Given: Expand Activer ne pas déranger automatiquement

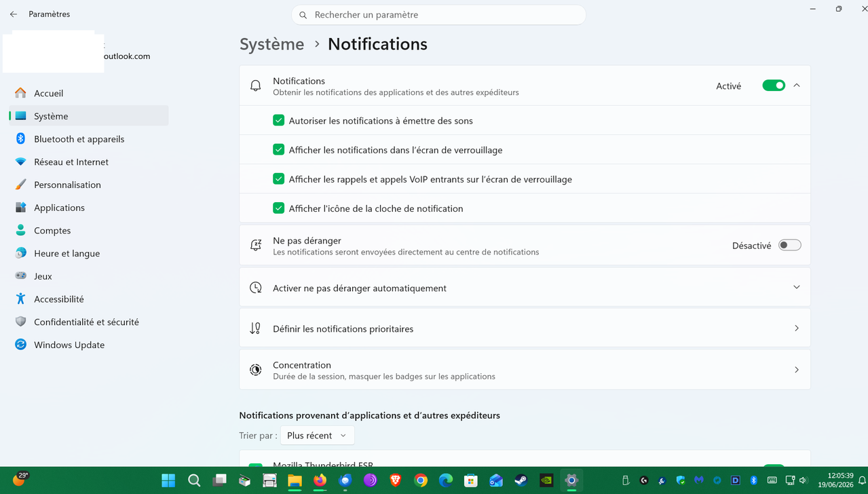Looking at the screenshot, I should (x=525, y=288).
